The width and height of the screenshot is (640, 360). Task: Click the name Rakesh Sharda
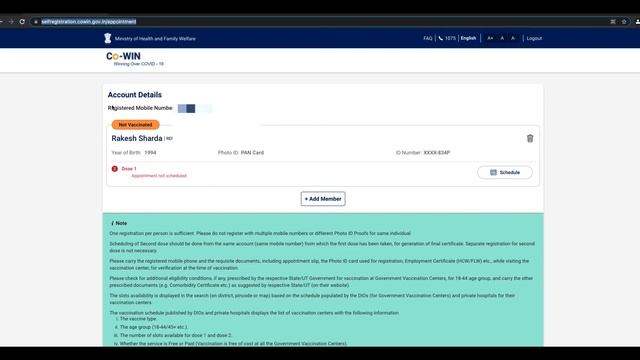[x=137, y=138]
